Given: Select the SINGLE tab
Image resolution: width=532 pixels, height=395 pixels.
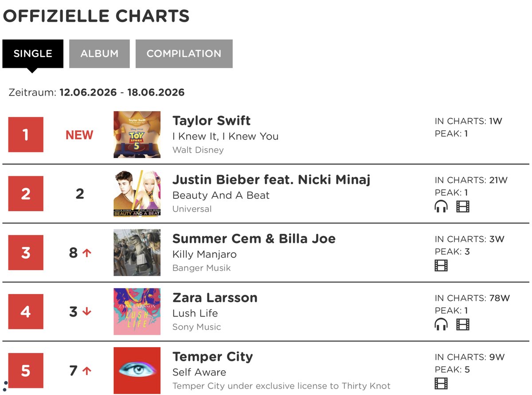Looking at the screenshot, I should point(33,54).
